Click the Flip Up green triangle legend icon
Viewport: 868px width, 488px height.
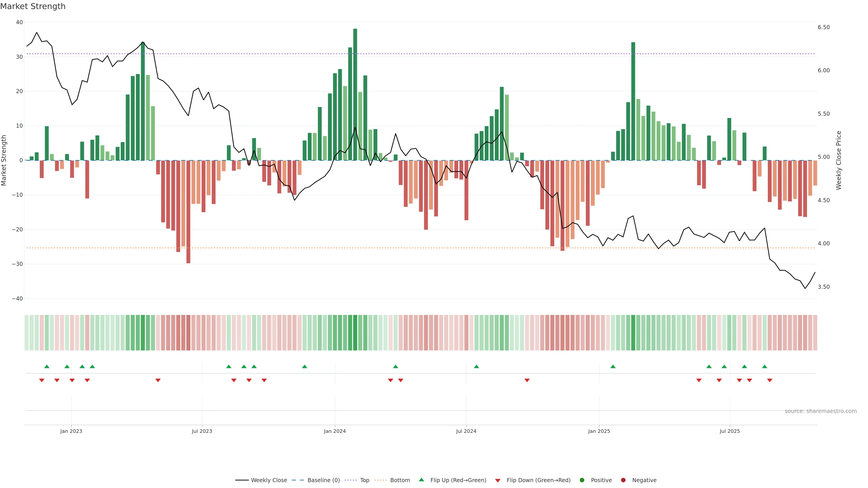(421, 480)
